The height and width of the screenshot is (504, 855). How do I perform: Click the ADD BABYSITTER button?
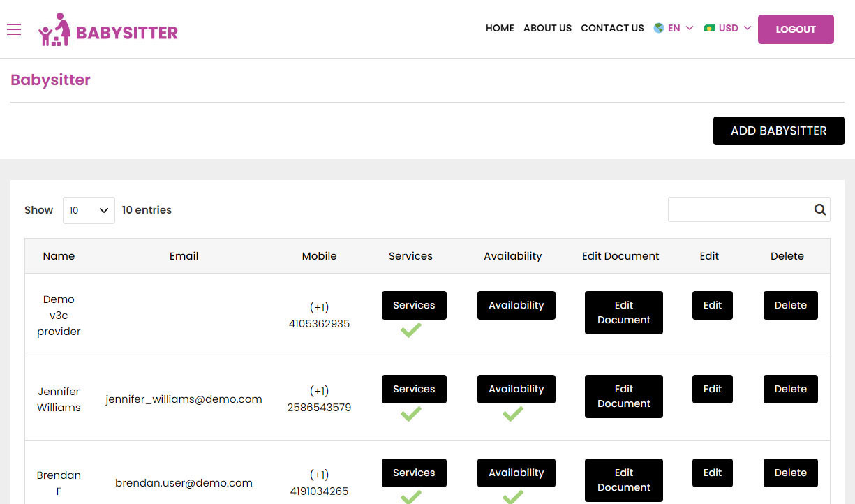(x=778, y=131)
